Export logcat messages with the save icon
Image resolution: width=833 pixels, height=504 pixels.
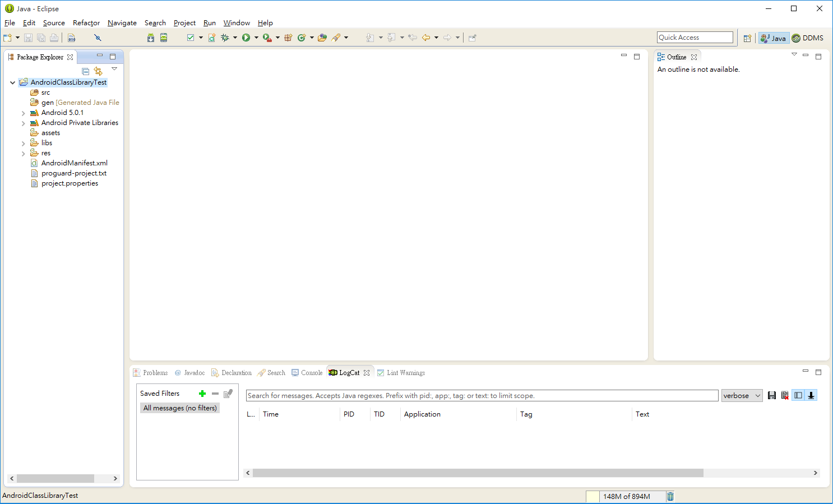[772, 395]
